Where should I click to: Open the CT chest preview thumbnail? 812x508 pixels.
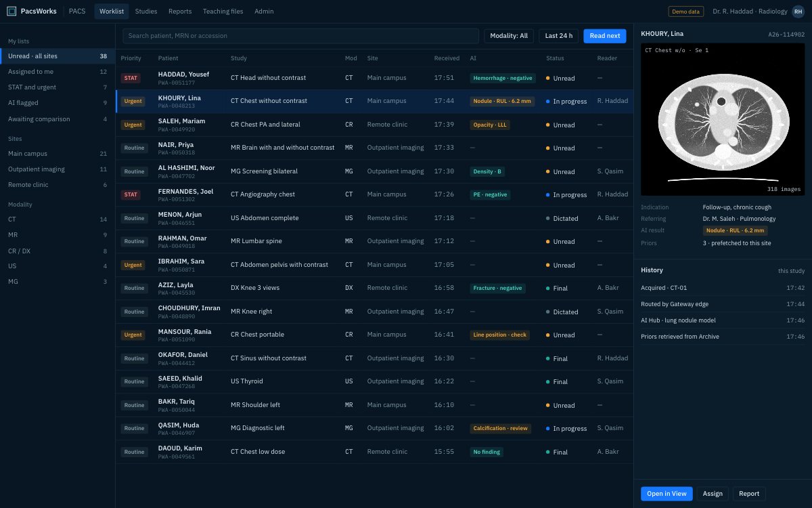[x=723, y=120]
